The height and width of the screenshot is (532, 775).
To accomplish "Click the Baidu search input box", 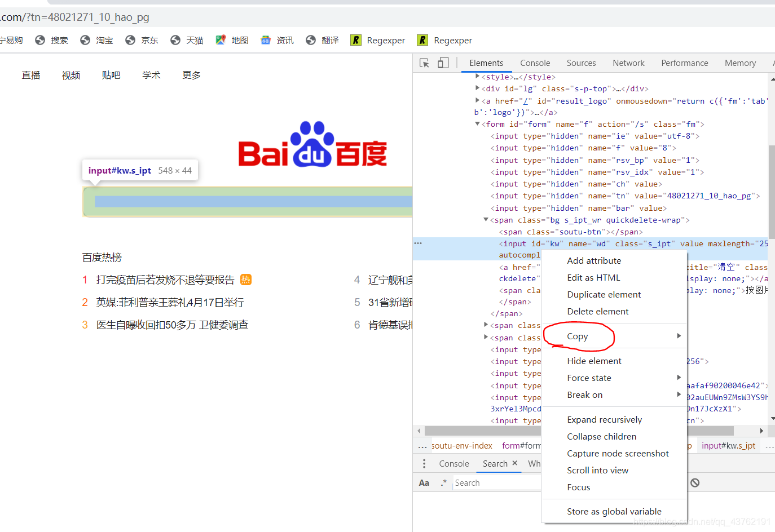I will tap(248, 202).
